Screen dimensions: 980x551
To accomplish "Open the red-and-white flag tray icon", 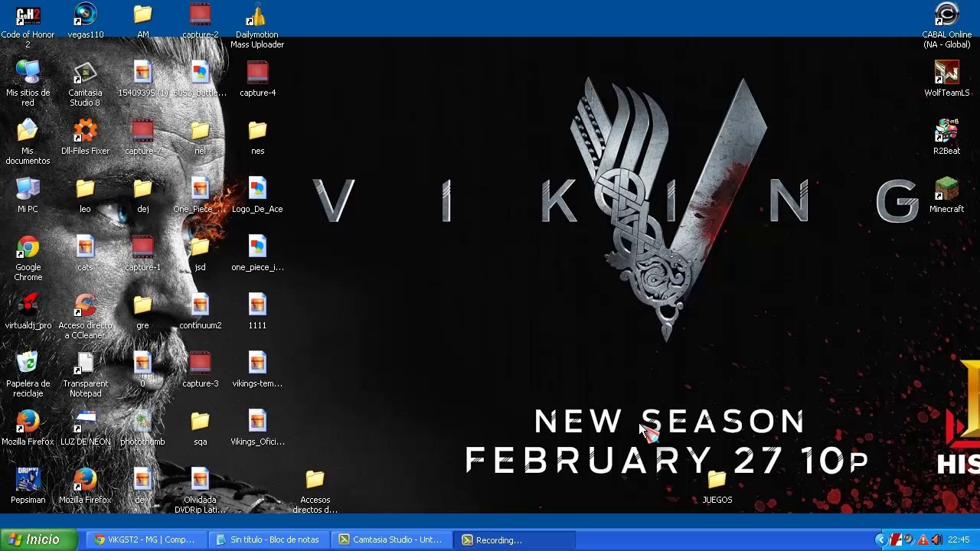I will 896,540.
